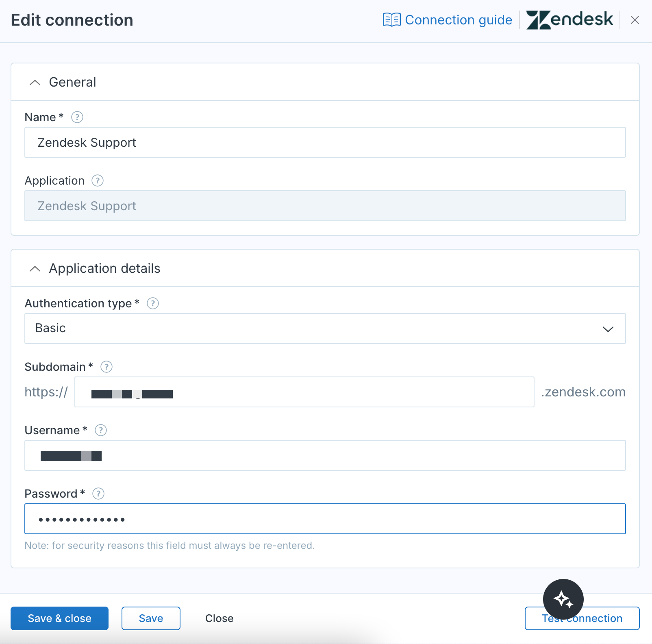This screenshot has height=644, width=652.
Task: Open Authentication type help tooltip icon
Action: click(153, 303)
